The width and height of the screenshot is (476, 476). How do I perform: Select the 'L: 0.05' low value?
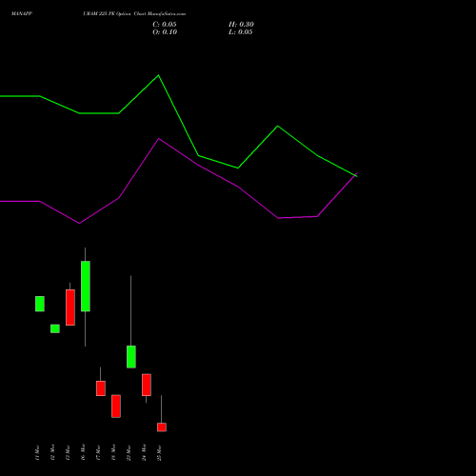tap(241, 31)
